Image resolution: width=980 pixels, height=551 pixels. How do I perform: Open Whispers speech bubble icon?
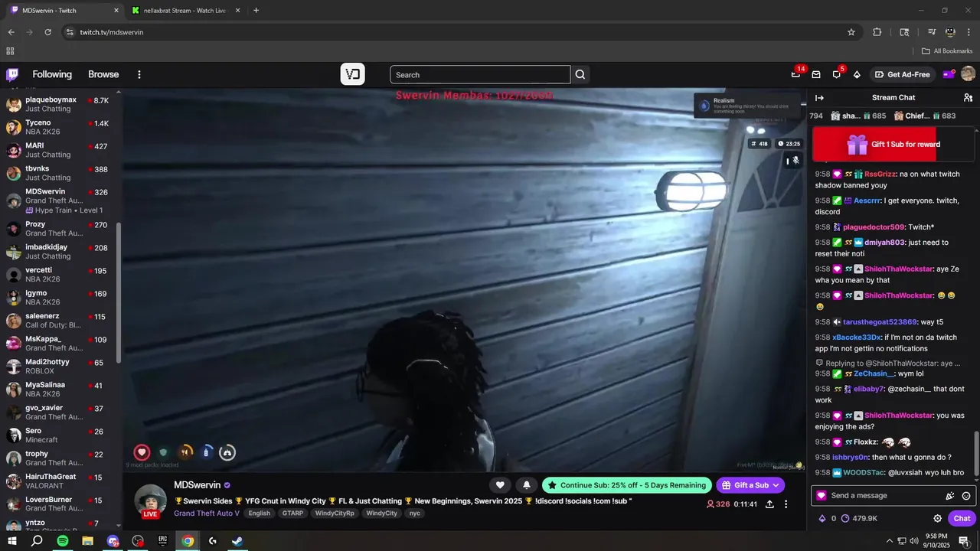click(x=837, y=74)
